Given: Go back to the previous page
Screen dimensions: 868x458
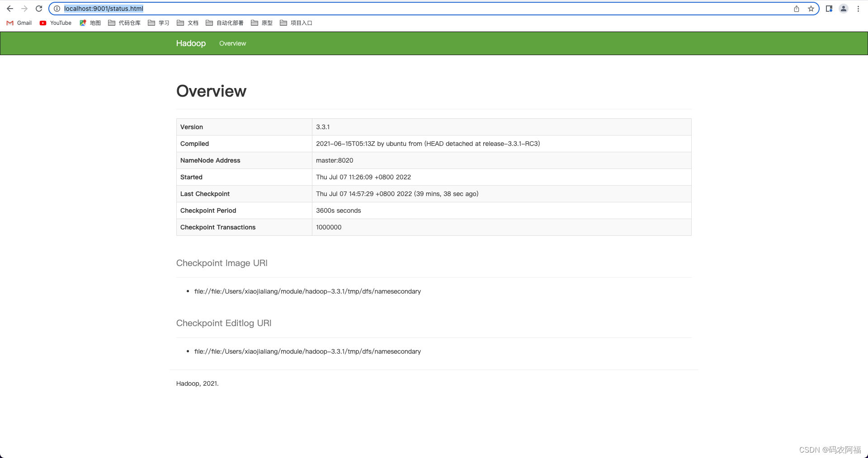Looking at the screenshot, I should [x=10, y=9].
